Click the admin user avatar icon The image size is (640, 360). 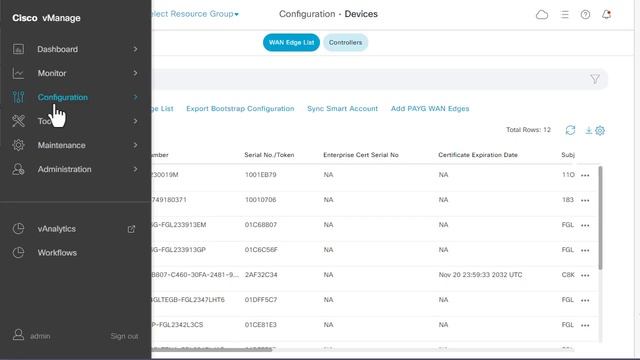pyautogui.click(x=18, y=335)
